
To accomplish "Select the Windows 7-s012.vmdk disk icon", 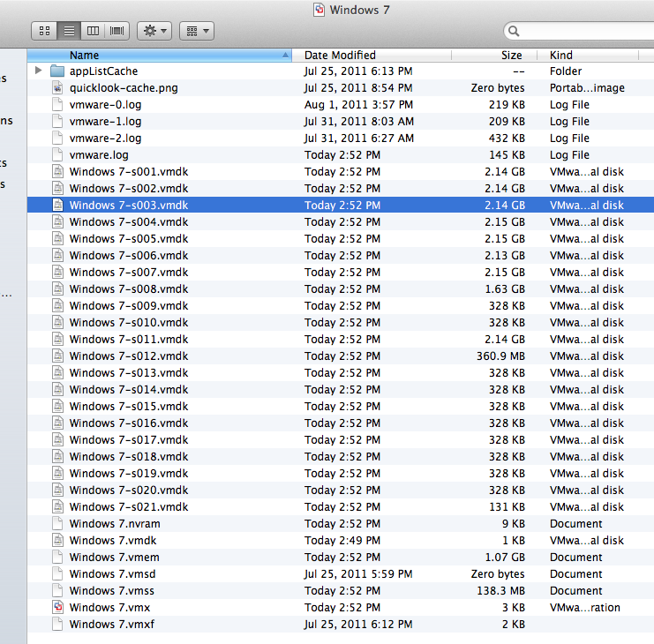I will [57, 356].
